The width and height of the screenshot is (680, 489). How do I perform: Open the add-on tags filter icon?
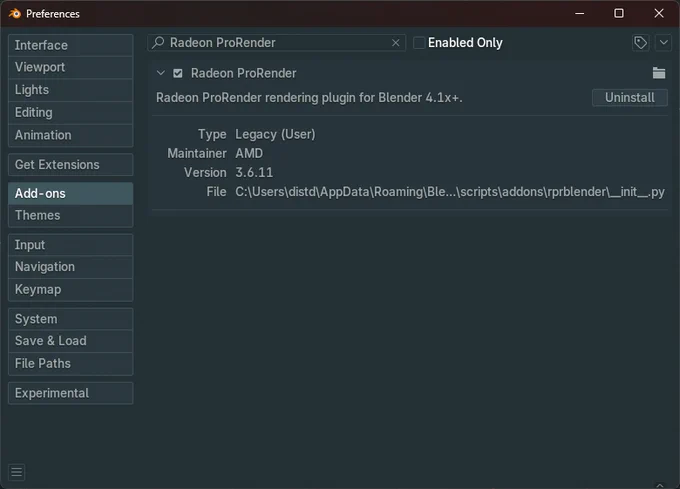coord(641,43)
